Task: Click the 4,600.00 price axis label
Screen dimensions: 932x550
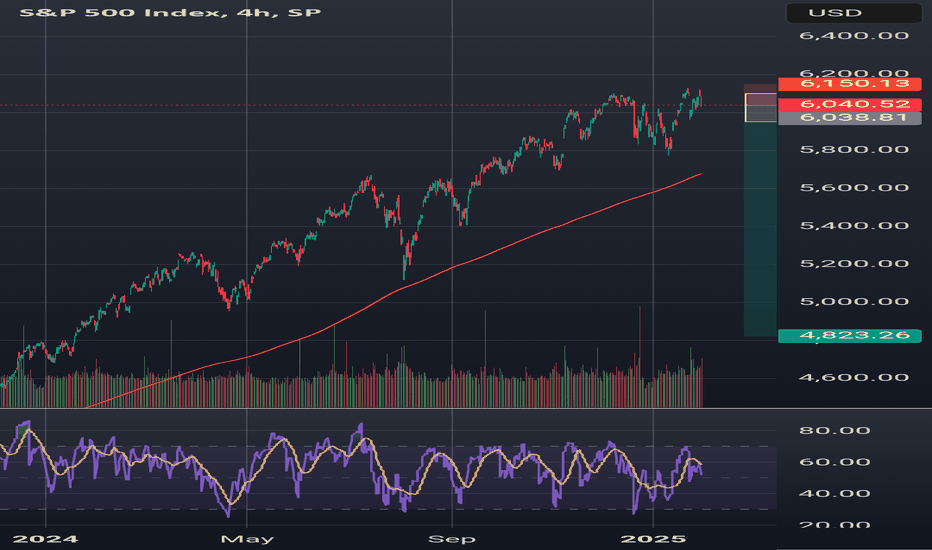Action: click(x=854, y=378)
